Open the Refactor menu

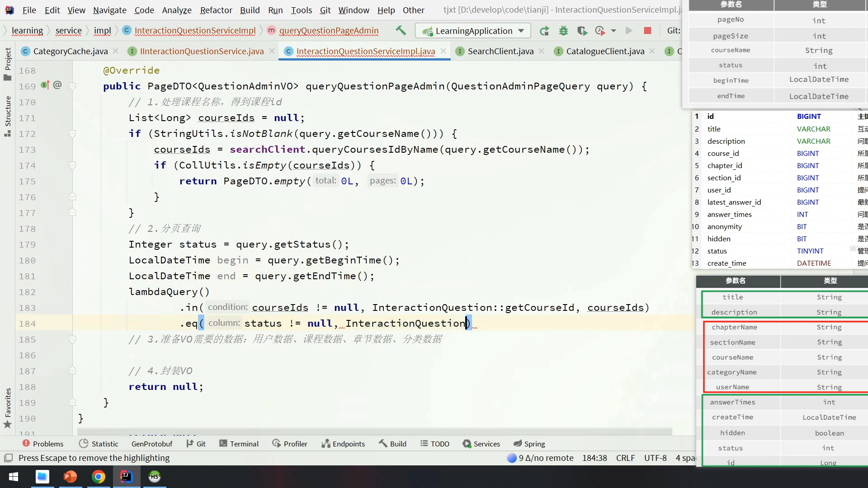(216, 10)
